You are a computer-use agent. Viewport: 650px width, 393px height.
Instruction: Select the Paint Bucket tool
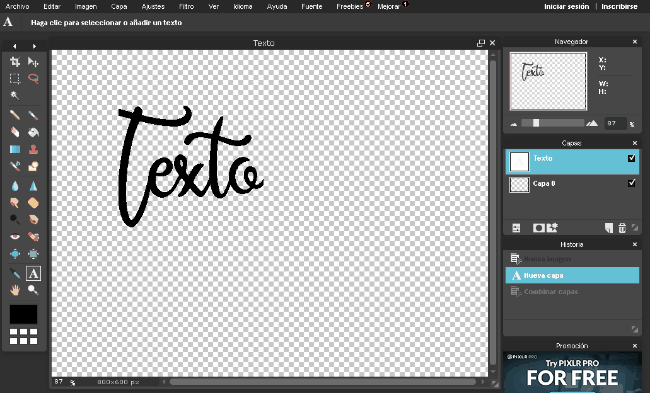33,132
